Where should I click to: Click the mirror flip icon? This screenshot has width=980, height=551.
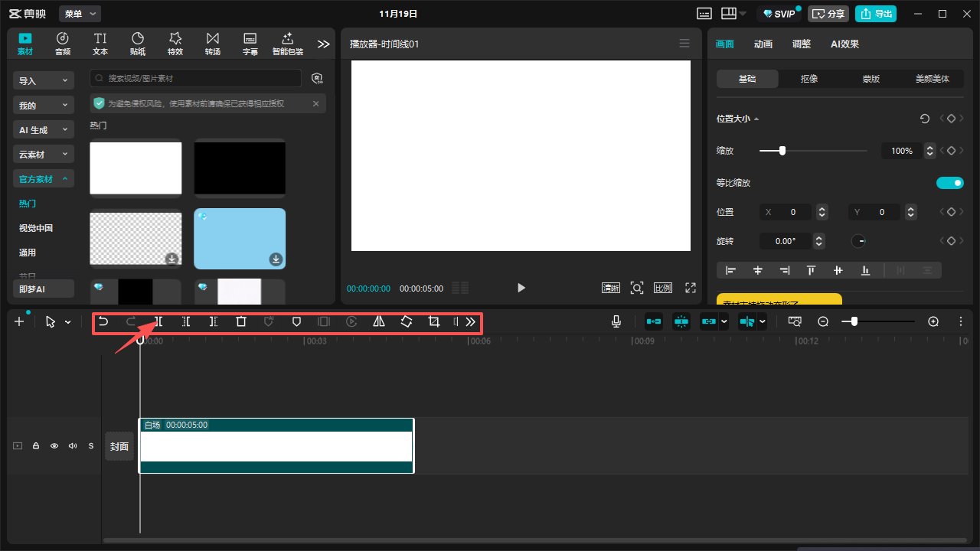click(379, 322)
